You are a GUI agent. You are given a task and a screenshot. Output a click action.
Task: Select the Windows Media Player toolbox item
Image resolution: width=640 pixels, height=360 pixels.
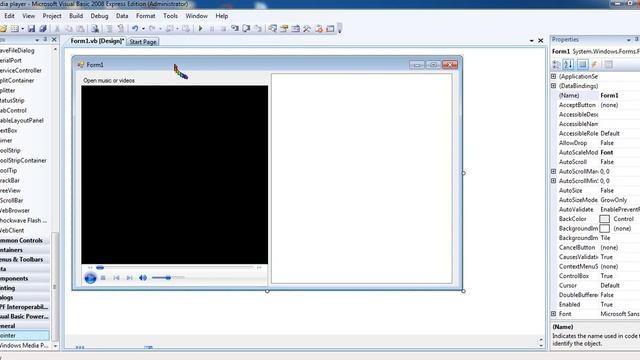click(x=24, y=346)
